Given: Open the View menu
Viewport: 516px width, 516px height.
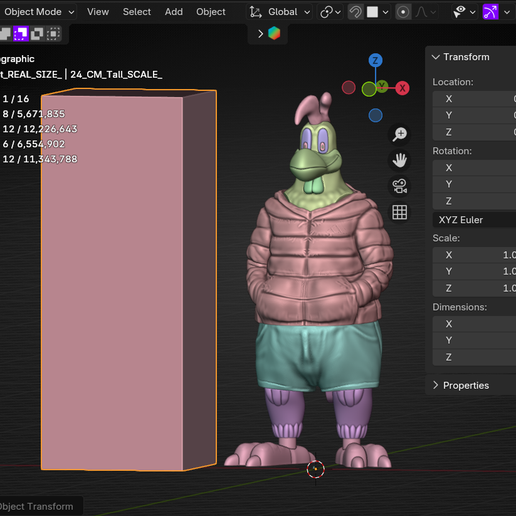Looking at the screenshot, I should tap(98, 12).
